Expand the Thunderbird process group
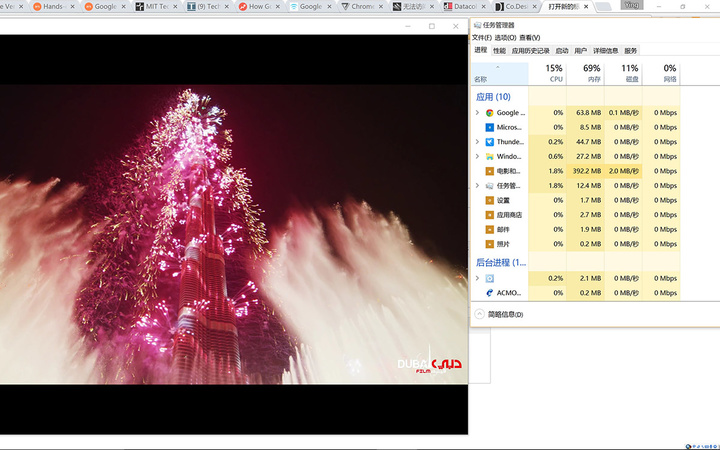 477,142
